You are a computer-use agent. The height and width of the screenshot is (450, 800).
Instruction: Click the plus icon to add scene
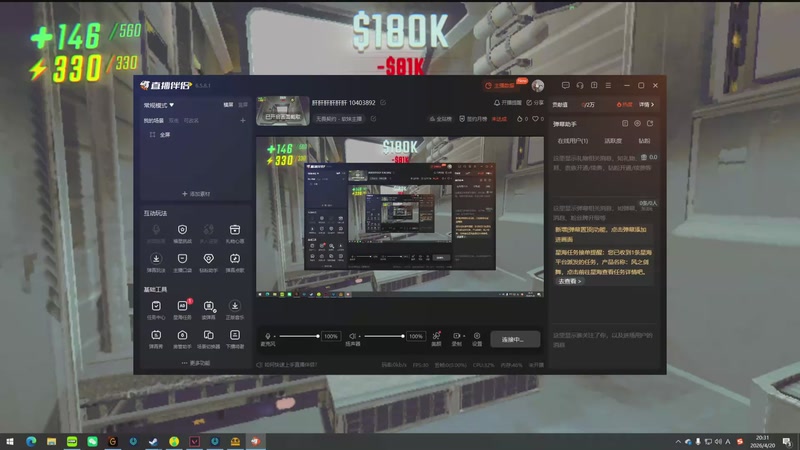click(x=243, y=120)
